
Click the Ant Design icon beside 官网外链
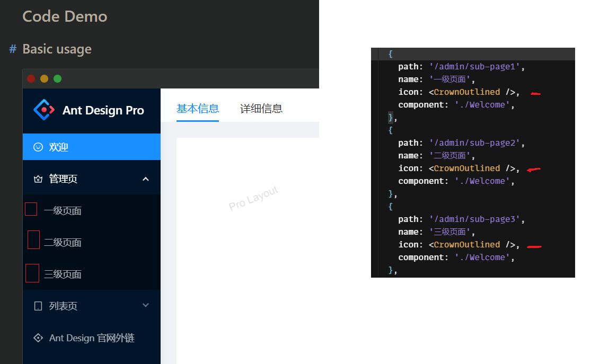pos(37,338)
